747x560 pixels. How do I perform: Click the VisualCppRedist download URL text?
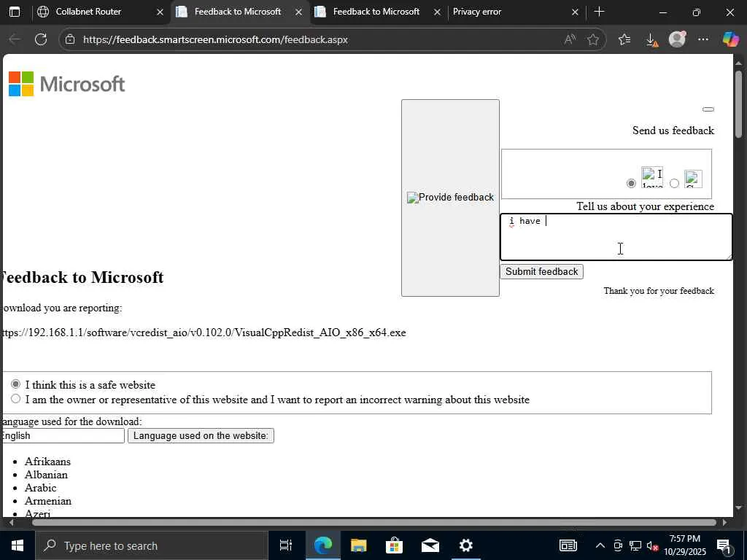tap(203, 332)
